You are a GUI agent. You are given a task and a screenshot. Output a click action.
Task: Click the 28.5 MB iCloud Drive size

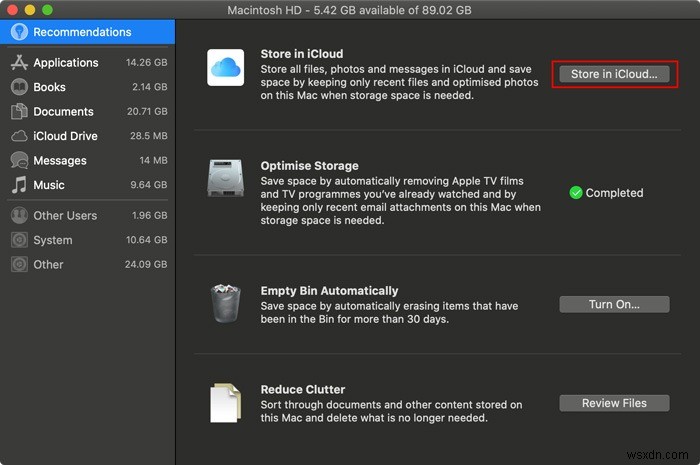pos(149,136)
